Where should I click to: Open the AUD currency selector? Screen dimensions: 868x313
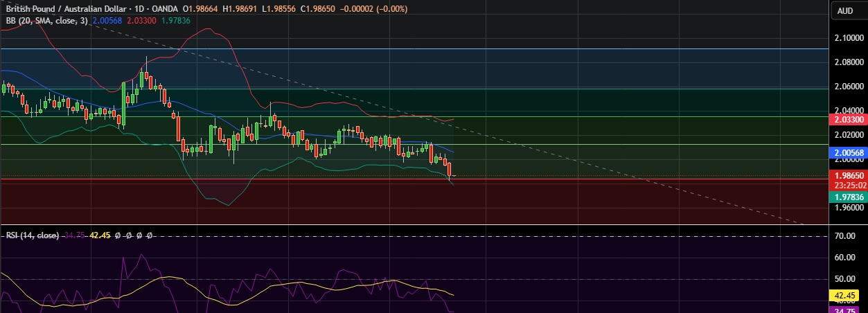(844, 10)
